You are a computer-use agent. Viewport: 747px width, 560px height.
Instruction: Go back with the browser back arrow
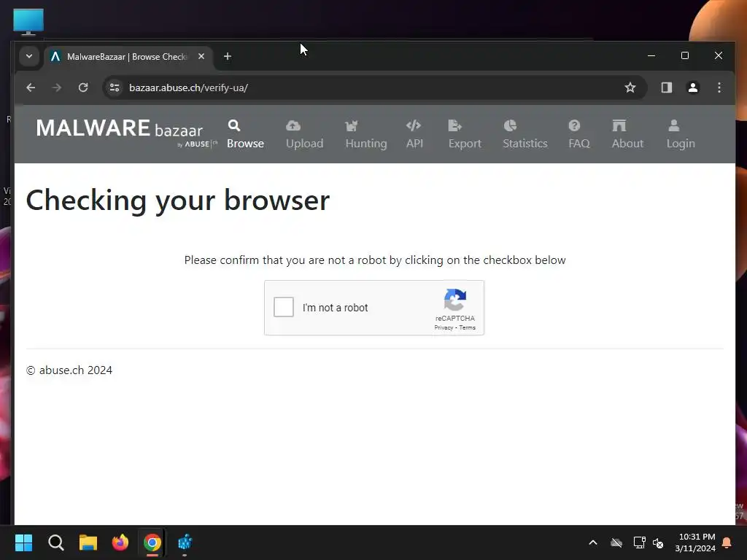click(31, 87)
